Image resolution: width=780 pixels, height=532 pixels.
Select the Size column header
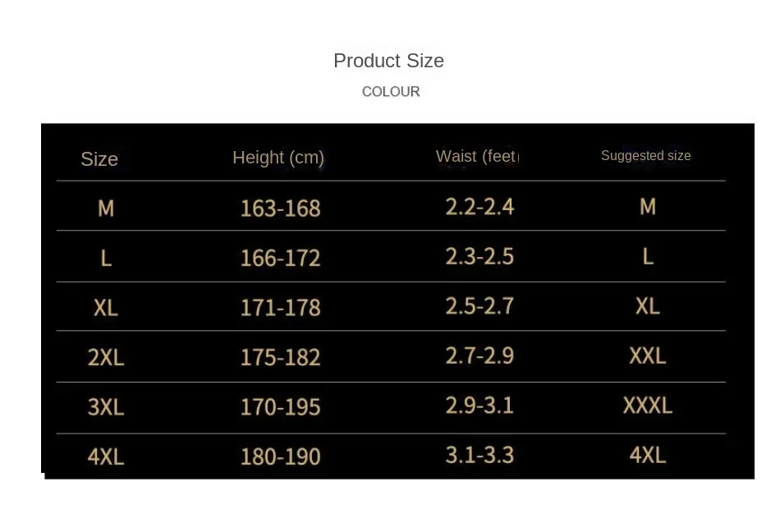point(99,159)
